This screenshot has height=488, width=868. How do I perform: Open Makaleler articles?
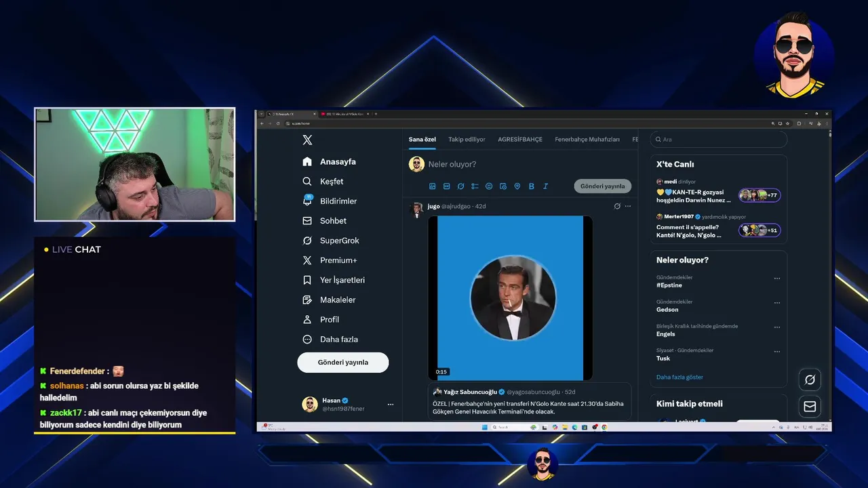coord(329,300)
